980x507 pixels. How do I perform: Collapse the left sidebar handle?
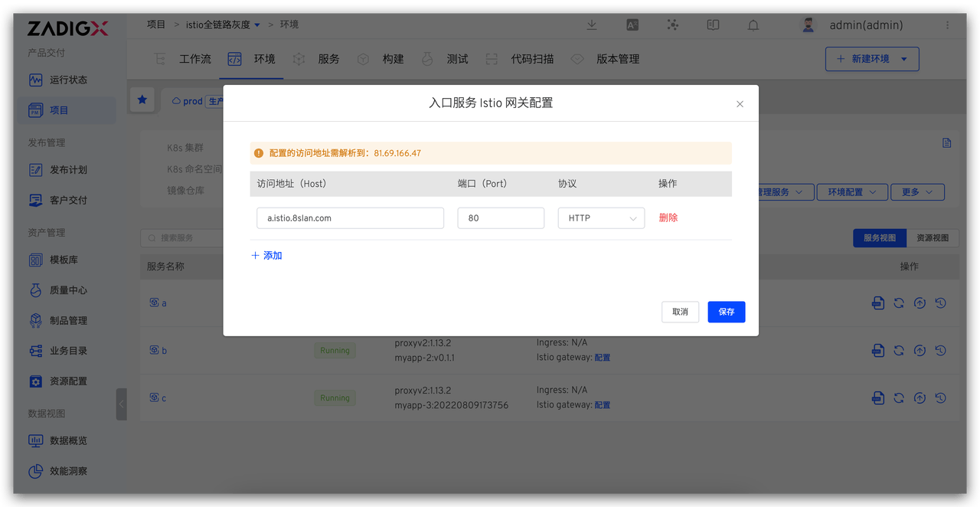tap(121, 404)
